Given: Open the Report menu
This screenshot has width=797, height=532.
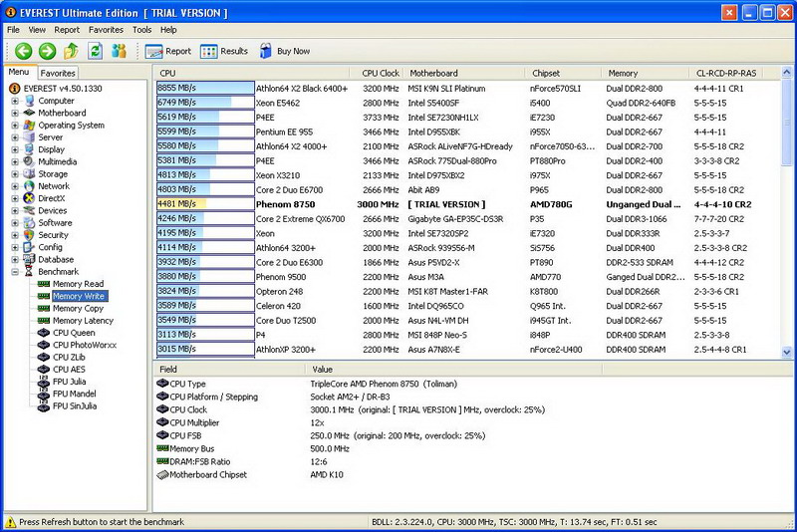Looking at the screenshot, I should pos(67,30).
